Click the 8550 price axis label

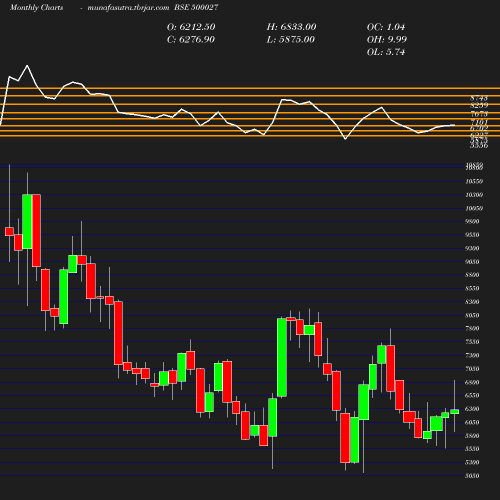[472, 289]
